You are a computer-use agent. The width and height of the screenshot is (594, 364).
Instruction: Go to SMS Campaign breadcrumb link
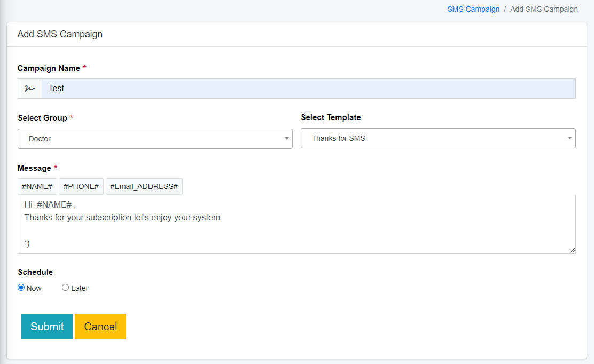coord(473,9)
